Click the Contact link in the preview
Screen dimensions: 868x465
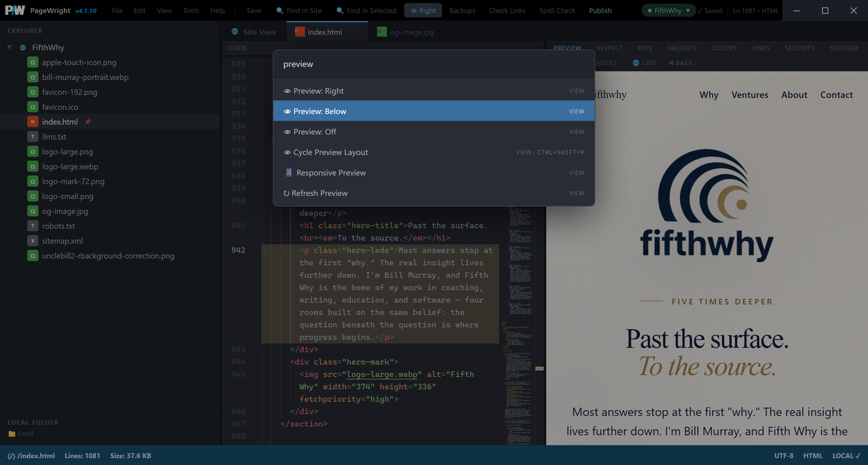point(837,95)
